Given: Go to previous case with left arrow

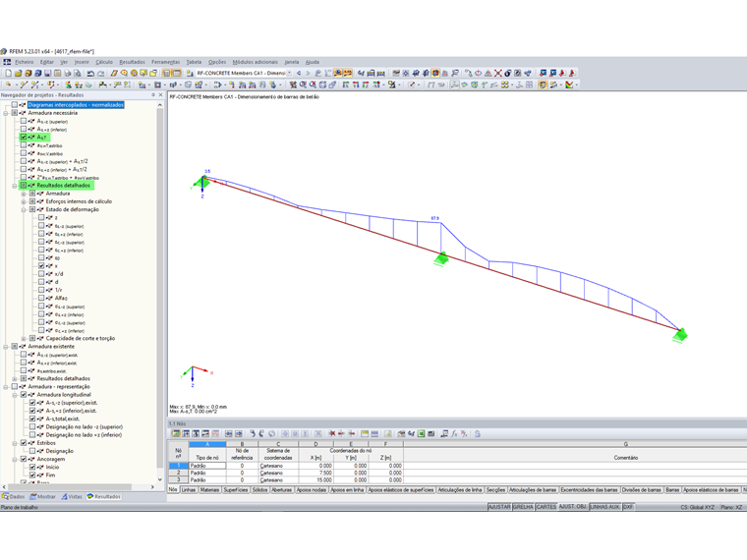Looking at the screenshot, I should tap(299, 74).
